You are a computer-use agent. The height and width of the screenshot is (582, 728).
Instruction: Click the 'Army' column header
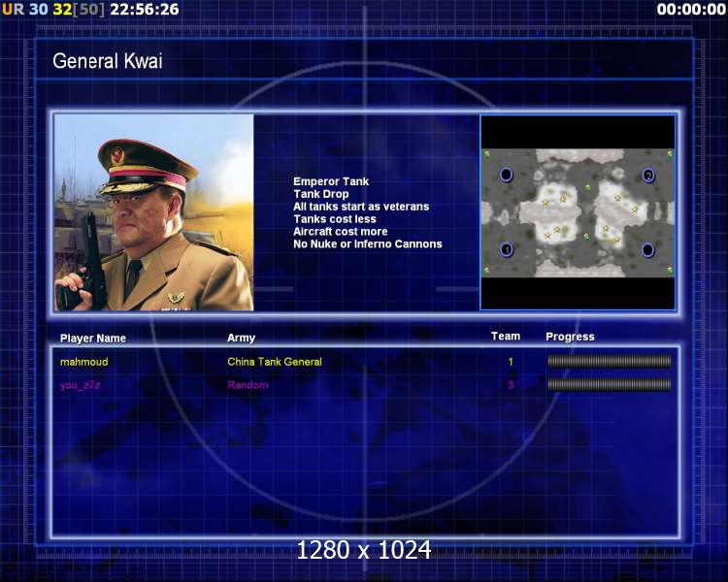coord(241,338)
